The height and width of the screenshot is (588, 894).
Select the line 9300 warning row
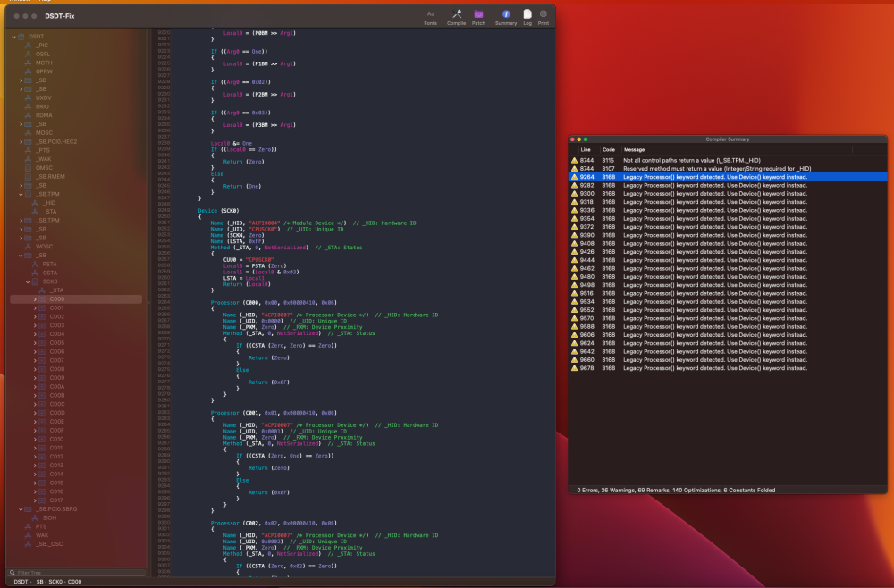(x=728, y=194)
